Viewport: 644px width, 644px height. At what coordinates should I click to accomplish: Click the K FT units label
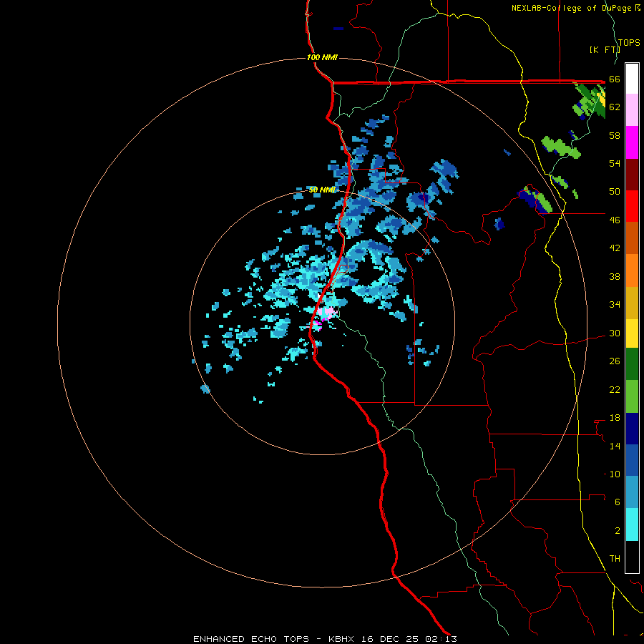pyautogui.click(x=605, y=49)
